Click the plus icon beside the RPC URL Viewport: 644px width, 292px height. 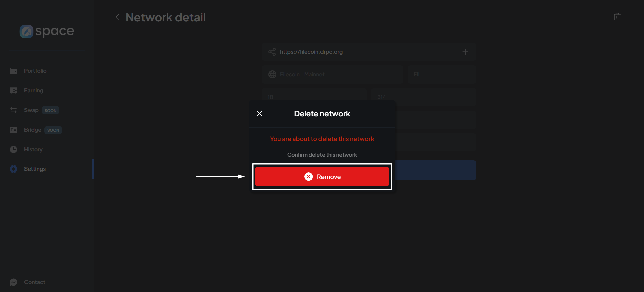tap(465, 52)
